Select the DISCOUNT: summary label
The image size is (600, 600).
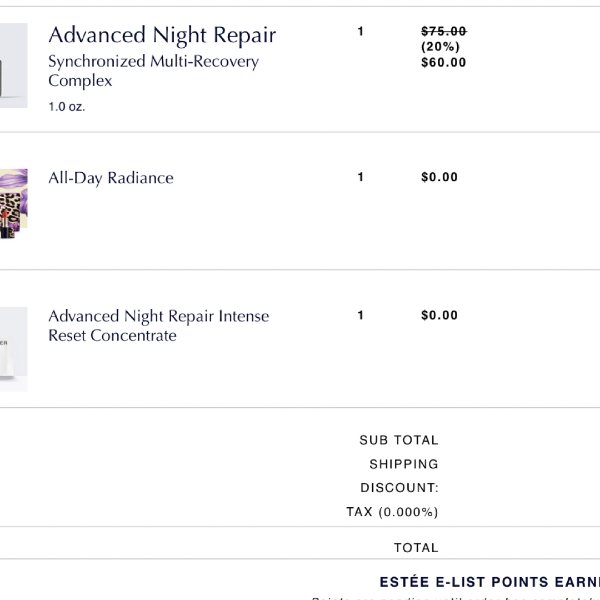click(399, 488)
